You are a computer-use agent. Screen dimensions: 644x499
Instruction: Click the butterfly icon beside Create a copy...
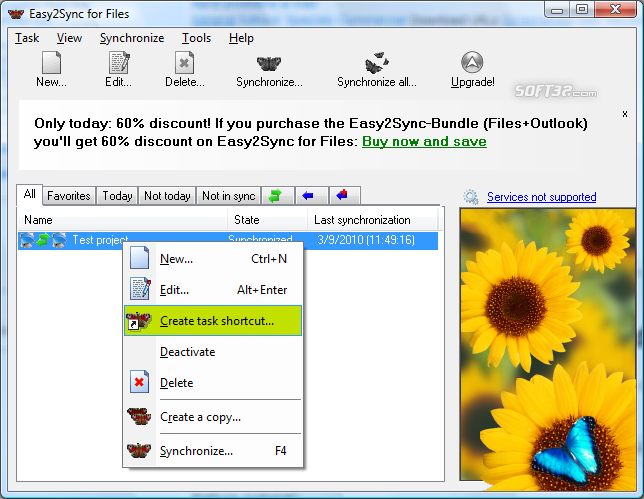139,416
